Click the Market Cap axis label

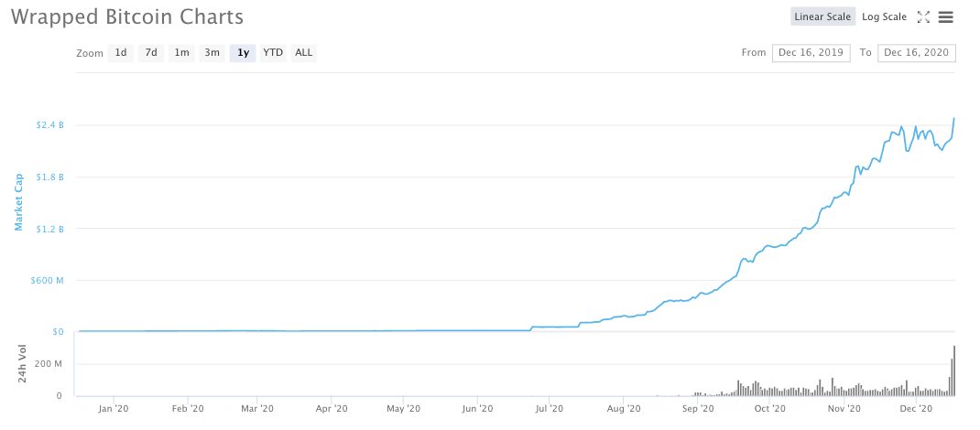click(18, 202)
